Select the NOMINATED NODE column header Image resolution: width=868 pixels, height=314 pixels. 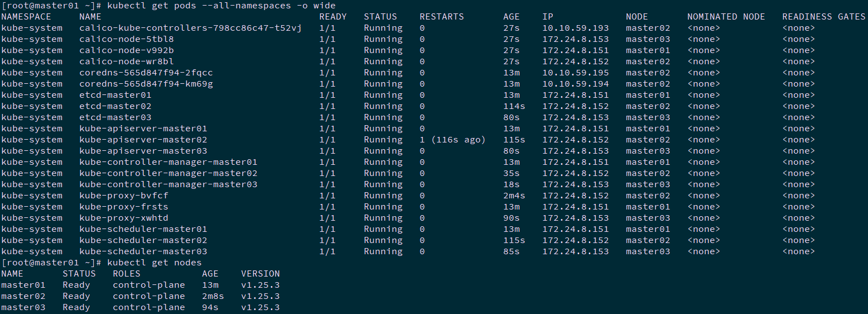726,17
